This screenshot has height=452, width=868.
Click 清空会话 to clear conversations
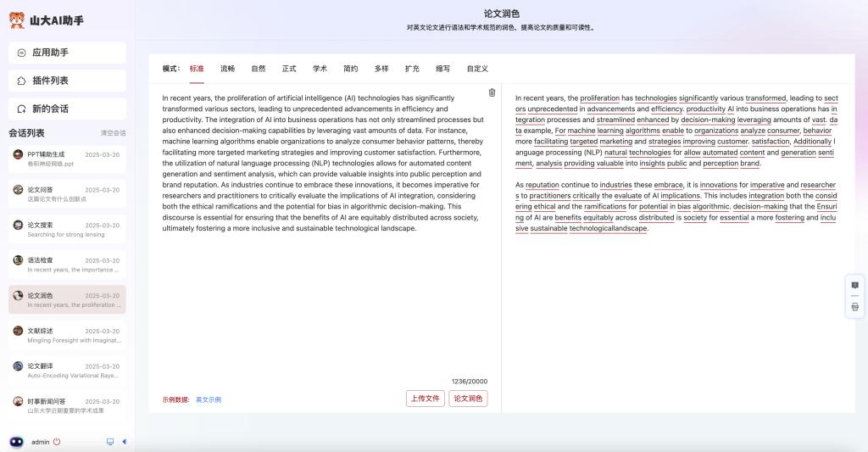[113, 133]
